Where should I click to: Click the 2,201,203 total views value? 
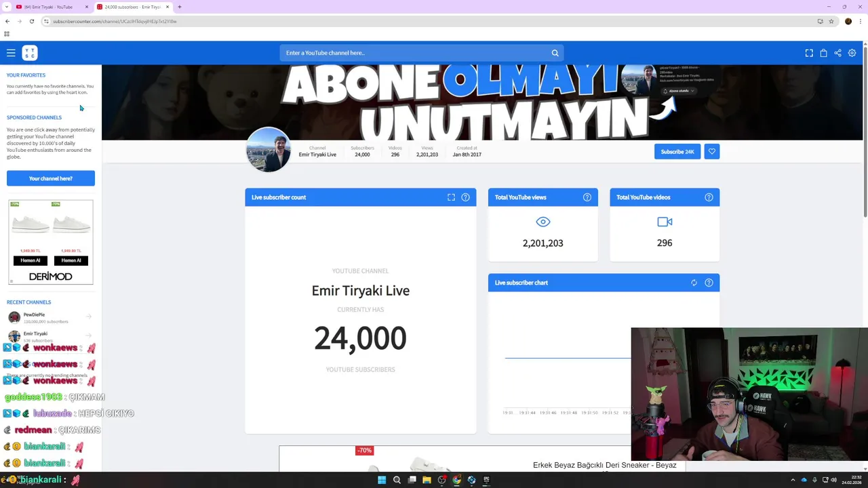pos(542,243)
